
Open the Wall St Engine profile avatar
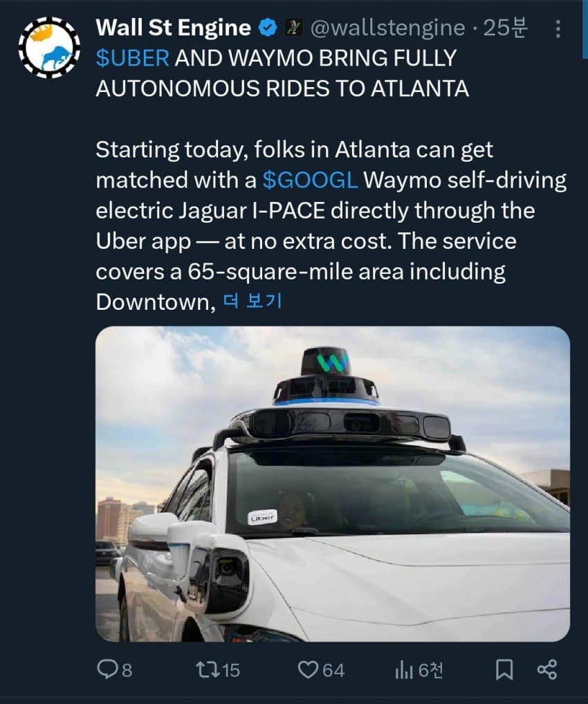(49, 48)
